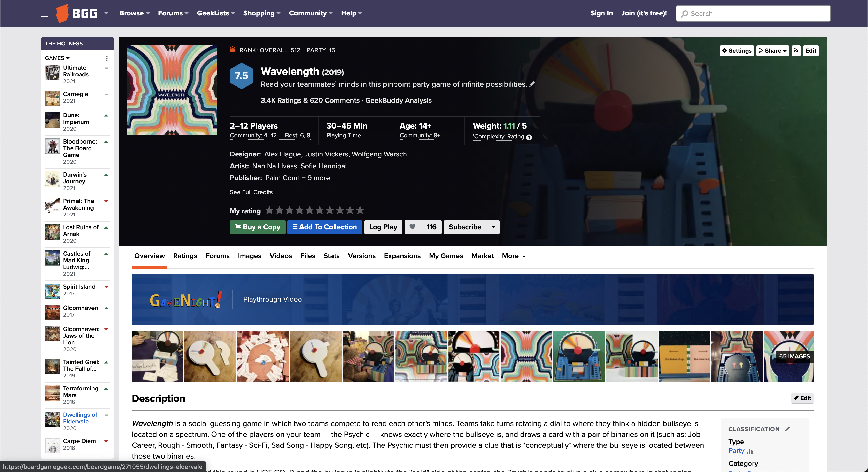Screen dimensions: 868x472
Task: Open Dune: Imperium in Hotness list
Action: tap(76, 119)
